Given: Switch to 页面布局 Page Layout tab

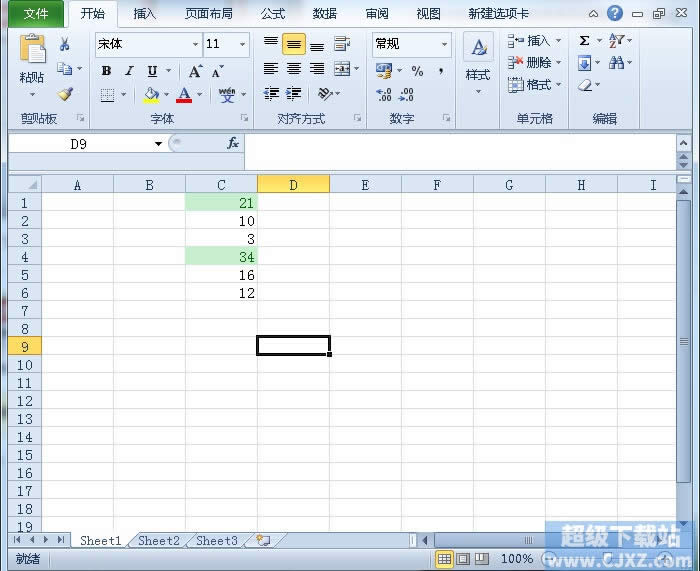Looking at the screenshot, I should point(209,14).
